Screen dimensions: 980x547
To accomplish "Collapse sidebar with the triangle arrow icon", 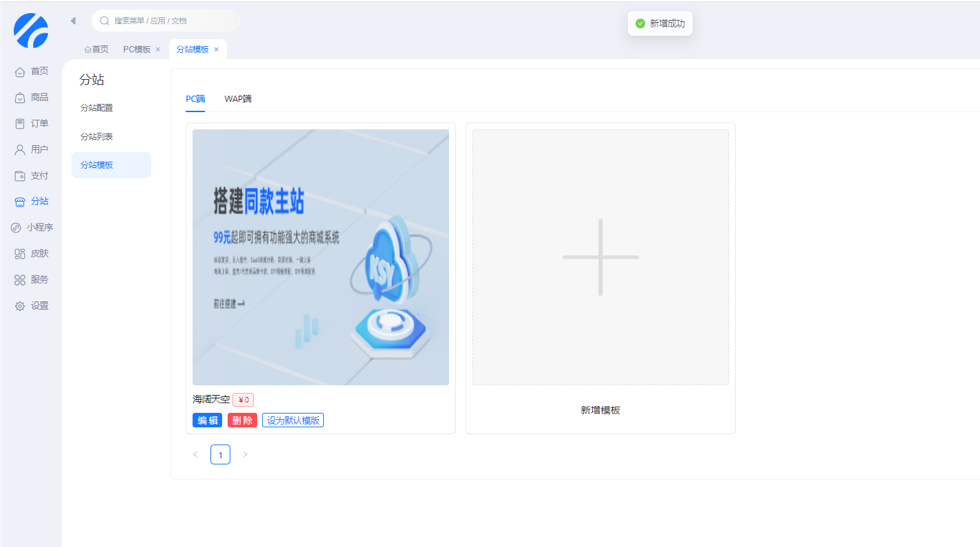I will click(73, 21).
